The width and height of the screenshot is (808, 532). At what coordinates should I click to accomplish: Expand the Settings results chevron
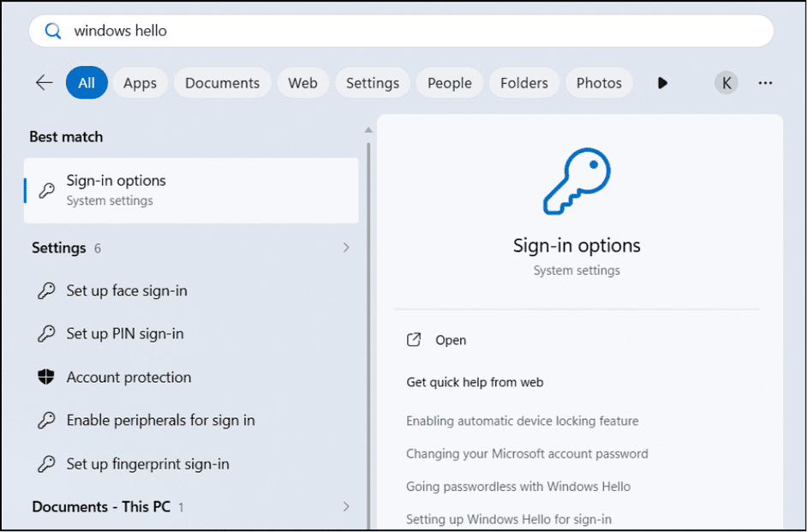346,248
